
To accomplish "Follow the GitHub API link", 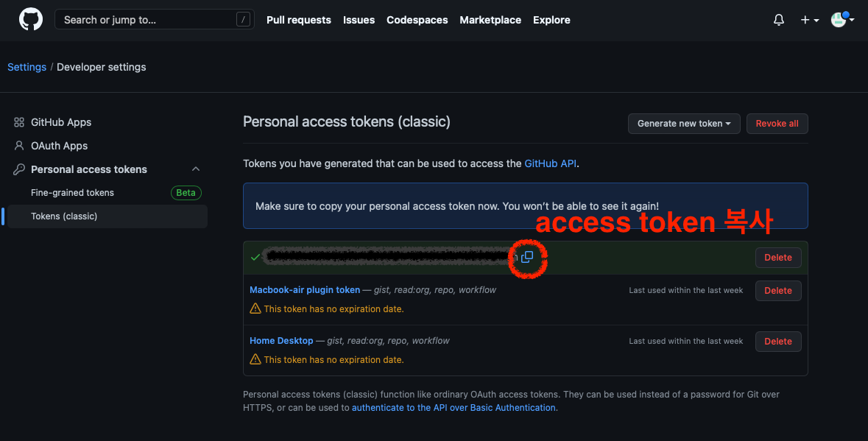I will (x=550, y=163).
